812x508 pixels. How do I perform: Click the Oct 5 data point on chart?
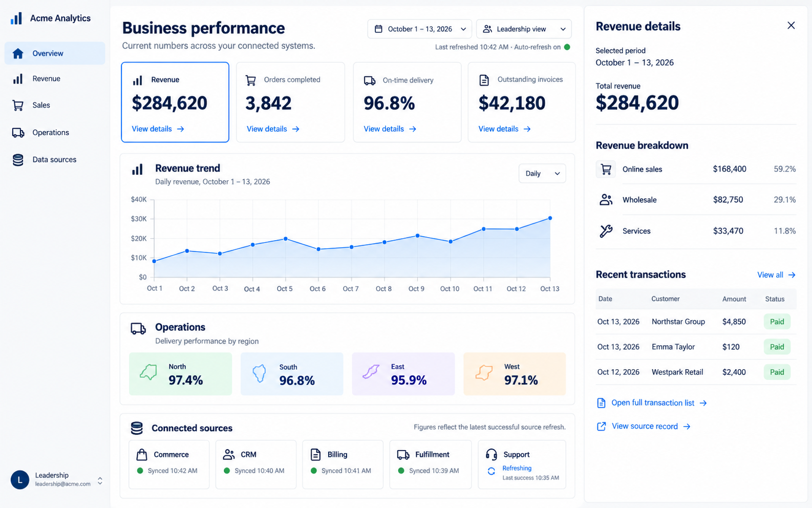point(286,239)
